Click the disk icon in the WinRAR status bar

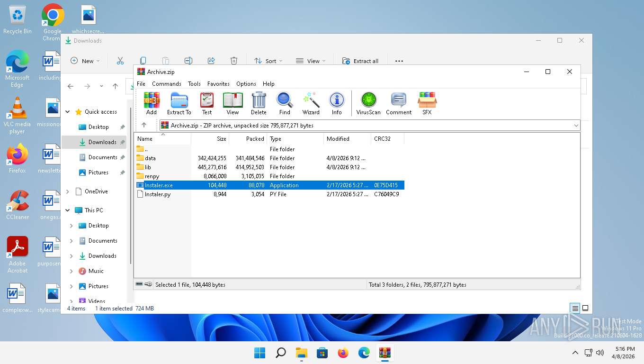[x=139, y=284]
